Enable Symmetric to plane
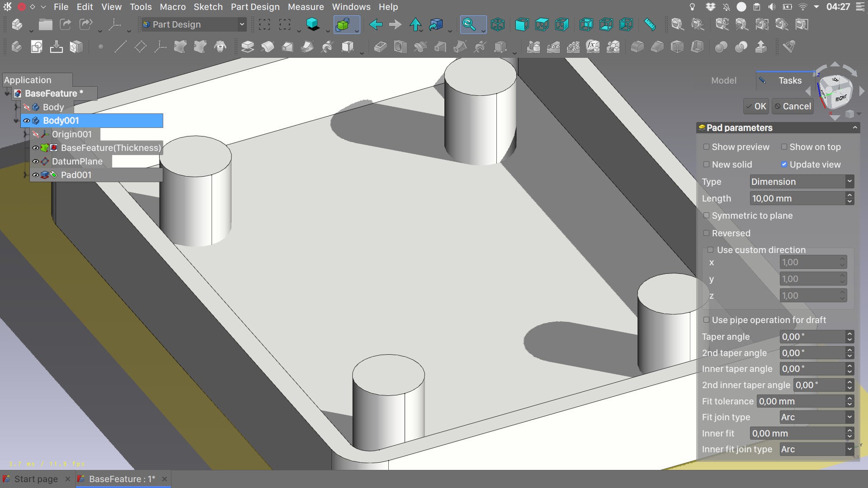 [x=707, y=216]
